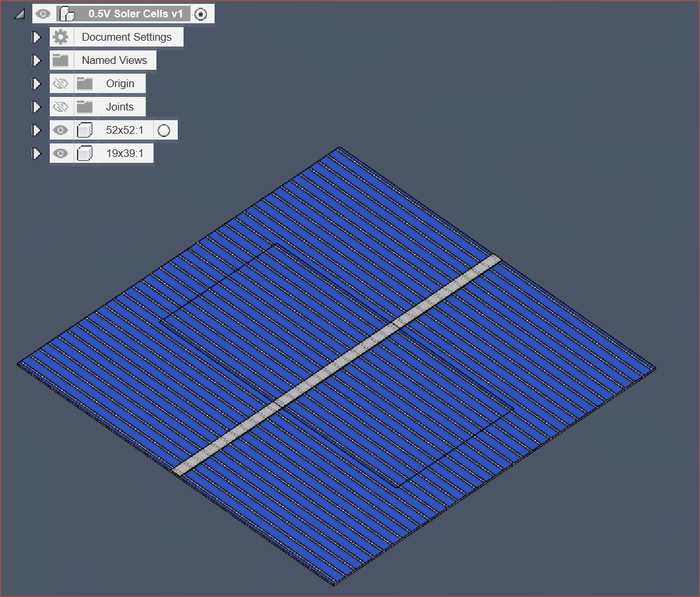The image size is (700, 597).
Task: Click the assembly icon of 0.5V Soler Cells
Action: click(x=67, y=14)
